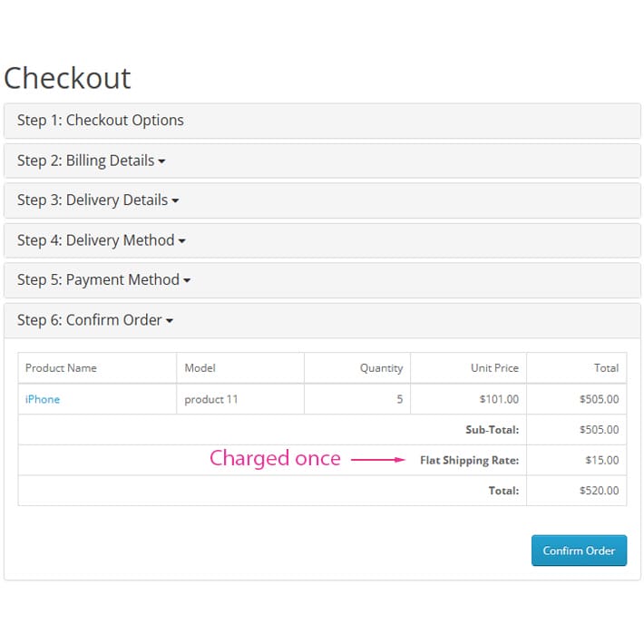
Task: Click the $520.00 total amount
Action: 600,491
